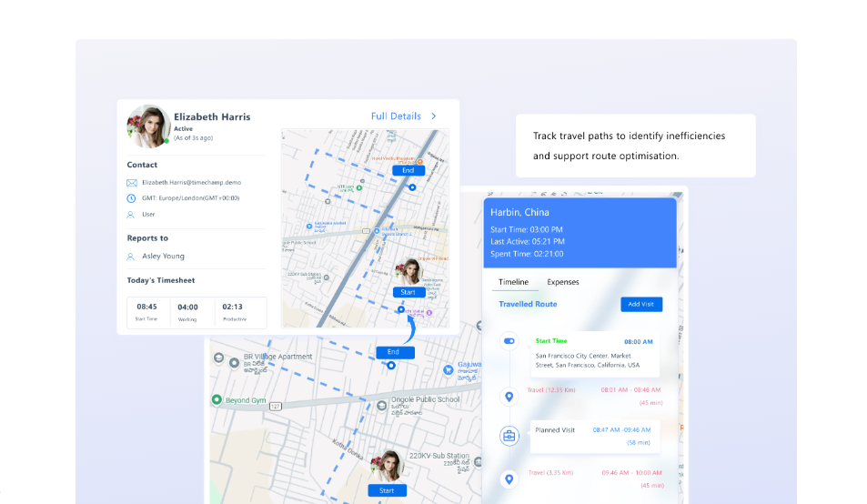
Task: Click the 08:45 Start Time timesheet cell
Action: (x=147, y=312)
